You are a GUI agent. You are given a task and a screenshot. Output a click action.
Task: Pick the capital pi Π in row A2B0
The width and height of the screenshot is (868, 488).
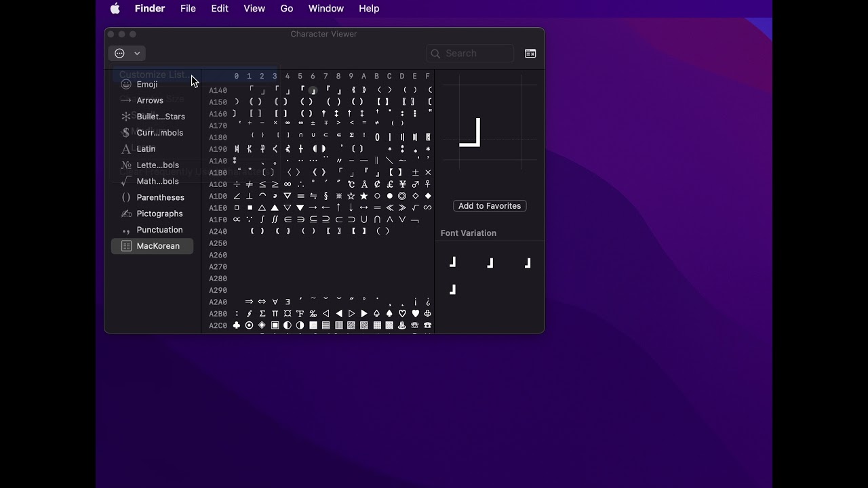point(275,314)
